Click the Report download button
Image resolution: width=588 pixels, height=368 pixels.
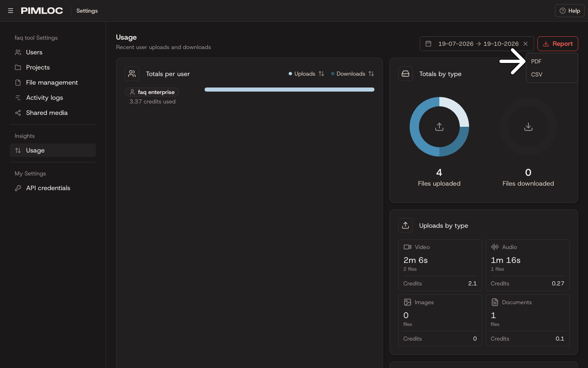(x=557, y=44)
